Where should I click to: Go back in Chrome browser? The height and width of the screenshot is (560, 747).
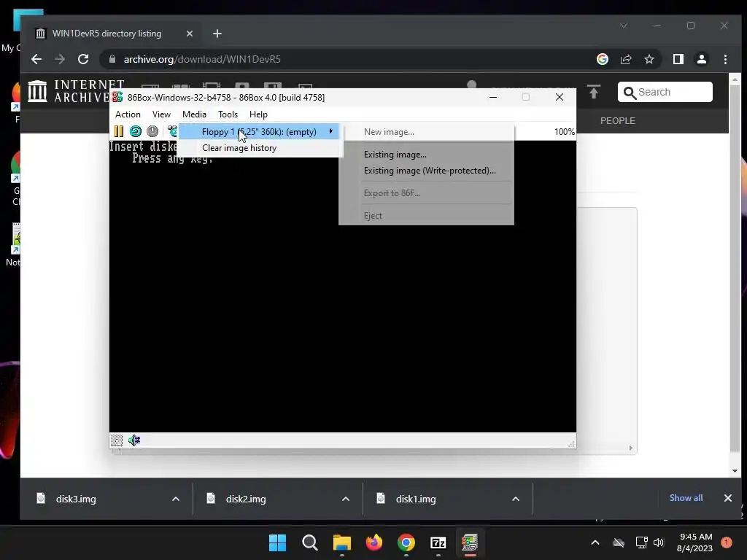point(36,59)
